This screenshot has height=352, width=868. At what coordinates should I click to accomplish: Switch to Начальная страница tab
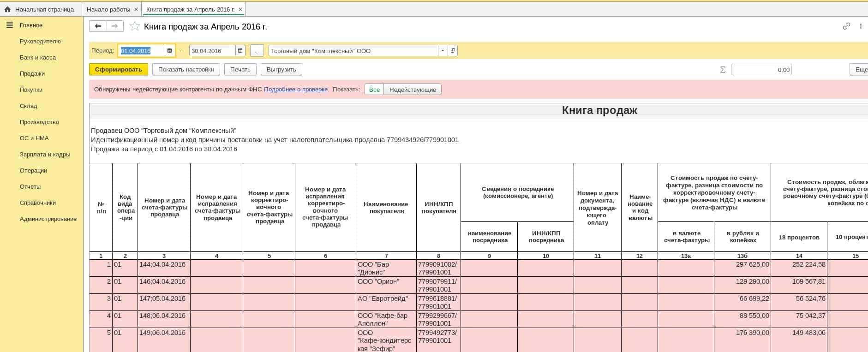coord(41,9)
